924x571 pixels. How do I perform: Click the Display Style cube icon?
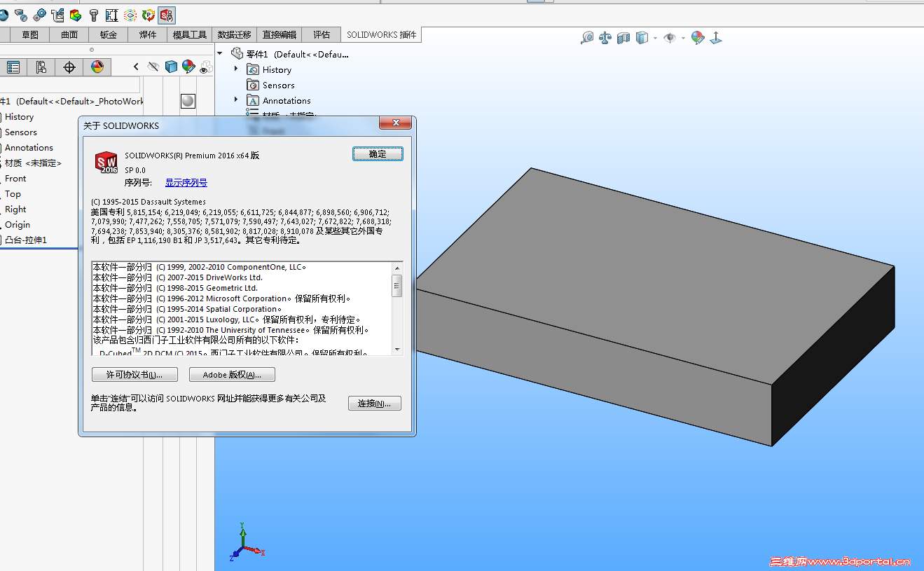[642, 38]
